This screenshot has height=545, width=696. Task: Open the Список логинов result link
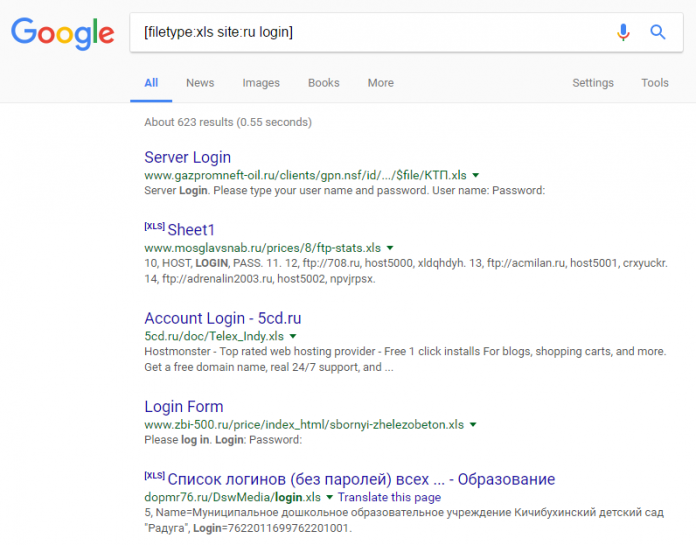(x=361, y=479)
